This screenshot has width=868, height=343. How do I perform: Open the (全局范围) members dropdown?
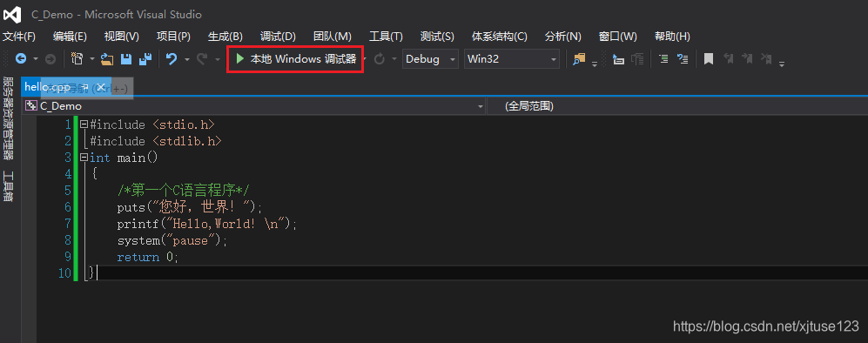click(677, 106)
